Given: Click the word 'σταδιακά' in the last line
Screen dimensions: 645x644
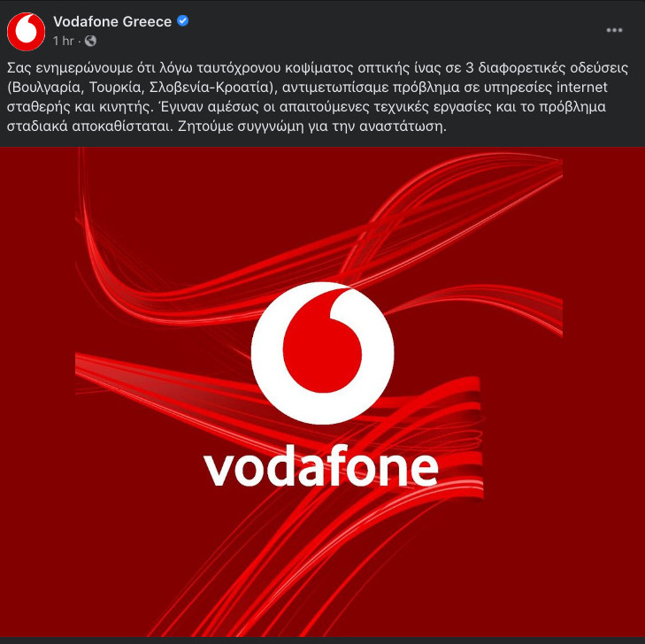Looking at the screenshot, I should coord(37,126).
